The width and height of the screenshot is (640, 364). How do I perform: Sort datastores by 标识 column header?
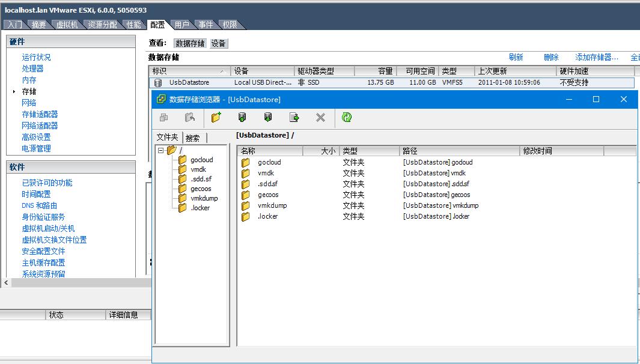click(x=190, y=71)
